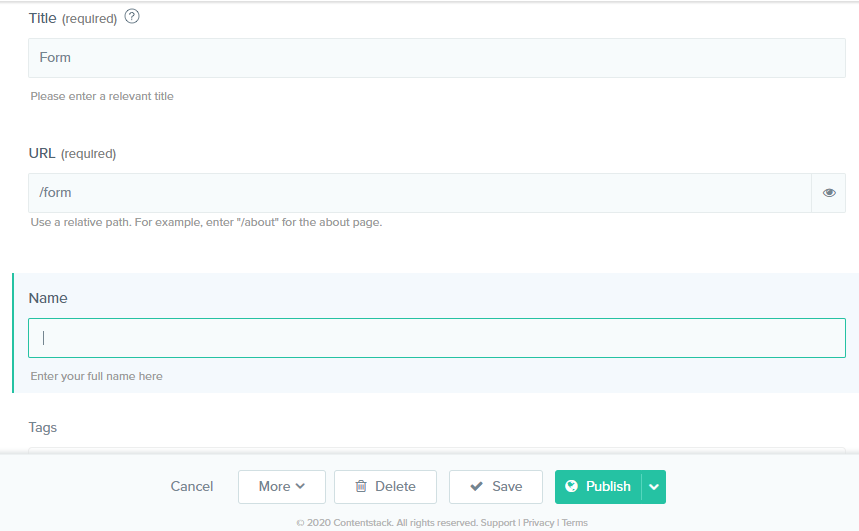Focus the URL field with /form
The height and width of the screenshot is (531, 859).
420,193
